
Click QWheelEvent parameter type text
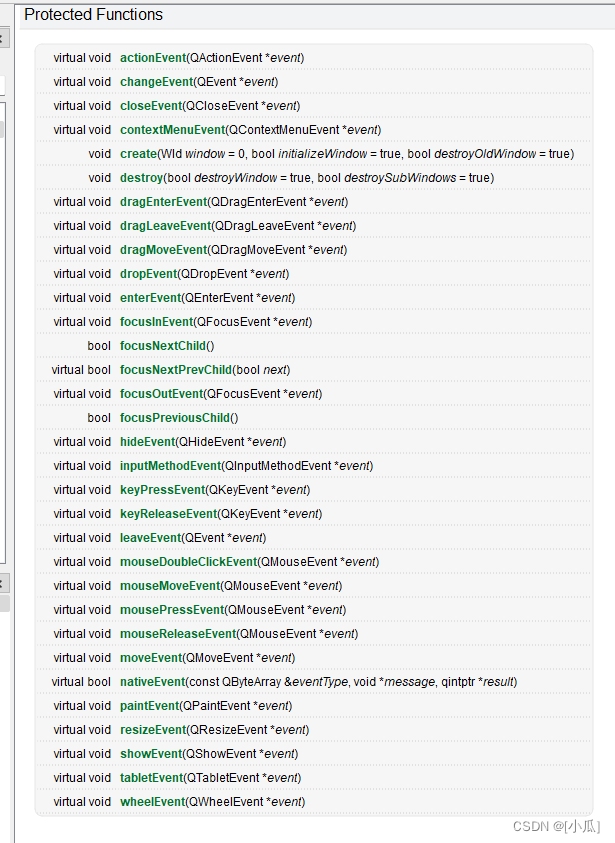(x=226, y=802)
